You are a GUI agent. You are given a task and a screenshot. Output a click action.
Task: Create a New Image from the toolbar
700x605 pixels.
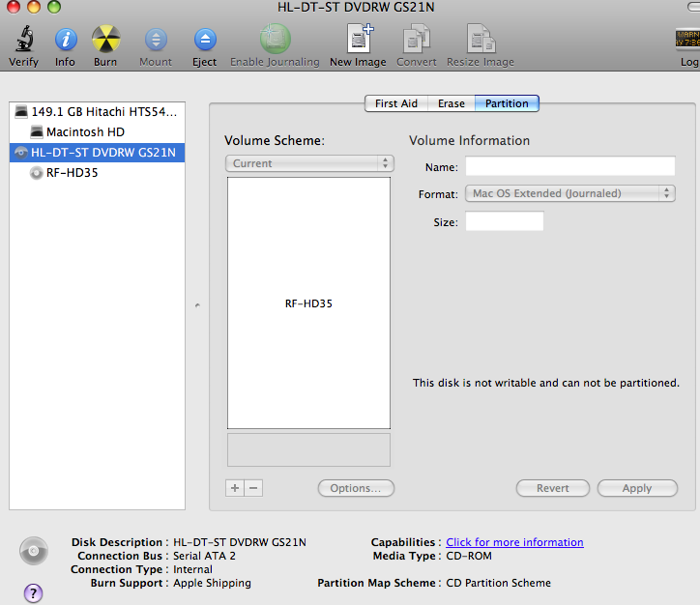pos(360,39)
